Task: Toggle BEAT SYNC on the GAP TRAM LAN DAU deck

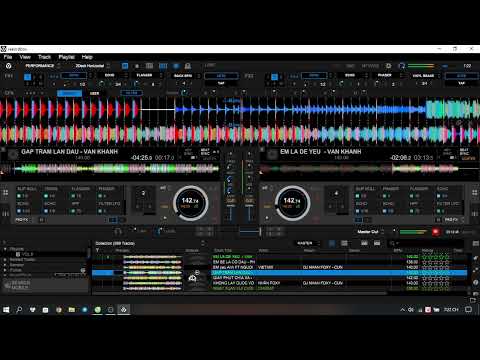Action: [x=205, y=152]
